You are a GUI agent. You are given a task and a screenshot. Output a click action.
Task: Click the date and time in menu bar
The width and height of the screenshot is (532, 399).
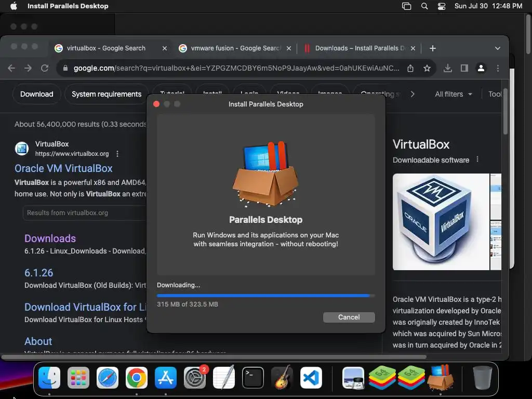pyautogui.click(x=488, y=6)
